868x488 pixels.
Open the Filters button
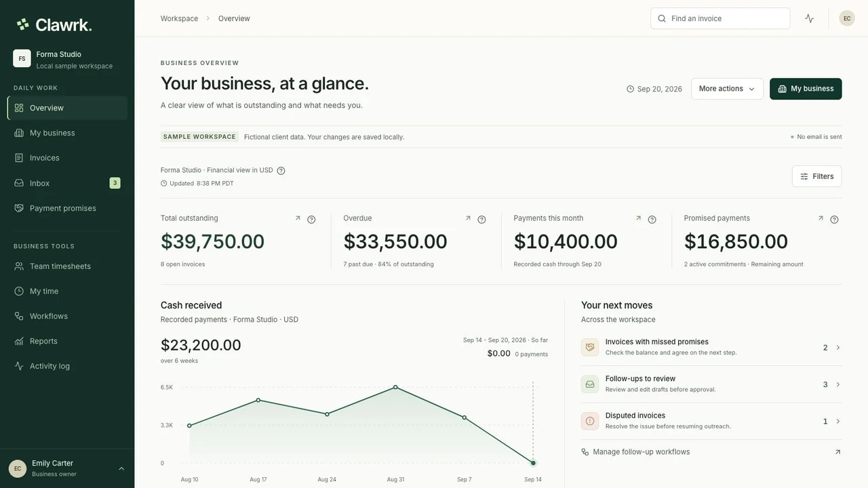[816, 176]
